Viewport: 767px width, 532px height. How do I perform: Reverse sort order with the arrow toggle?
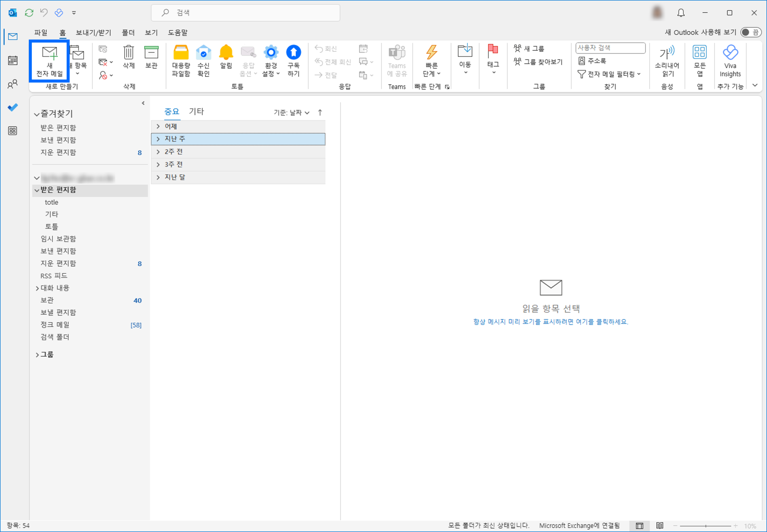coord(320,113)
